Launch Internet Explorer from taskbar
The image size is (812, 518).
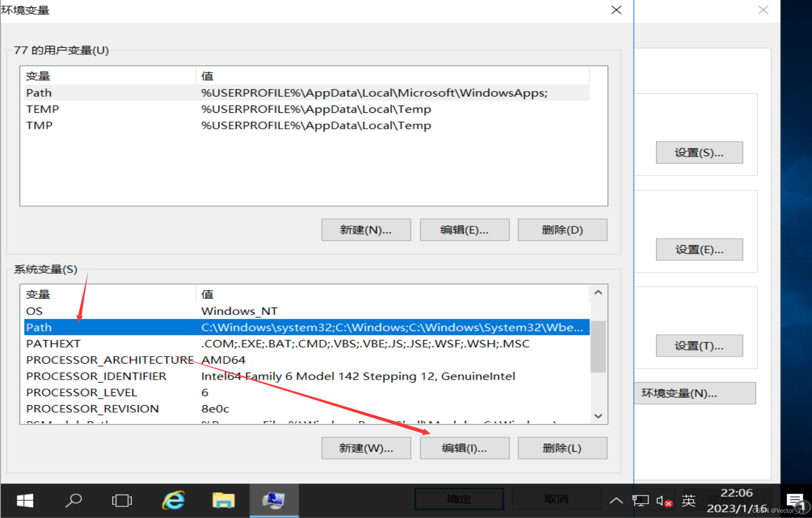click(x=174, y=501)
